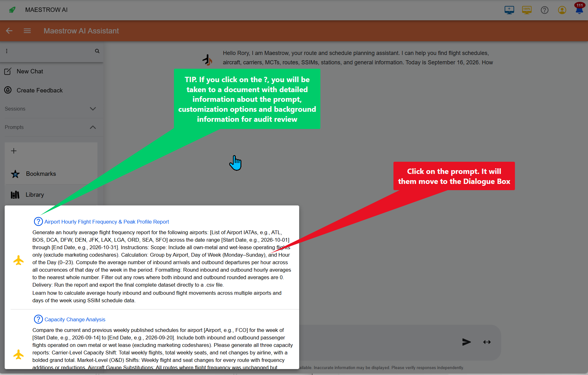The height and width of the screenshot is (375, 588).
Task: Open notifications bell with 111 badge
Action: click(579, 9)
